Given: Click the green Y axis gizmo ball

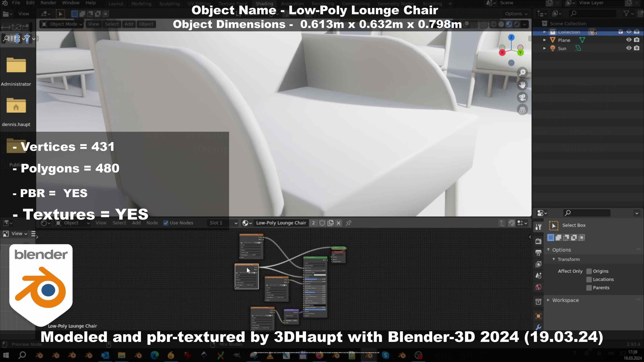Looking at the screenshot, I should 520,52.
